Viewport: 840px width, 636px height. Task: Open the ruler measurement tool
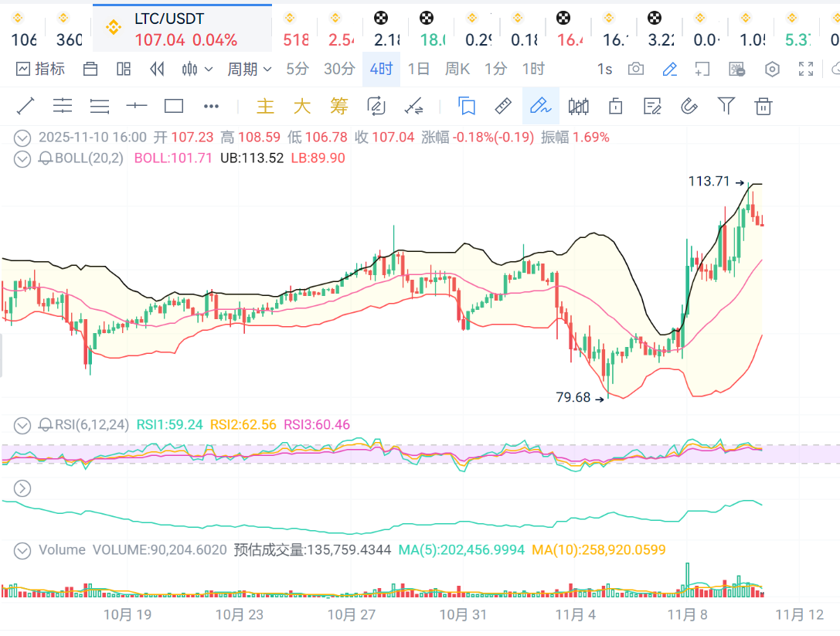[503, 106]
